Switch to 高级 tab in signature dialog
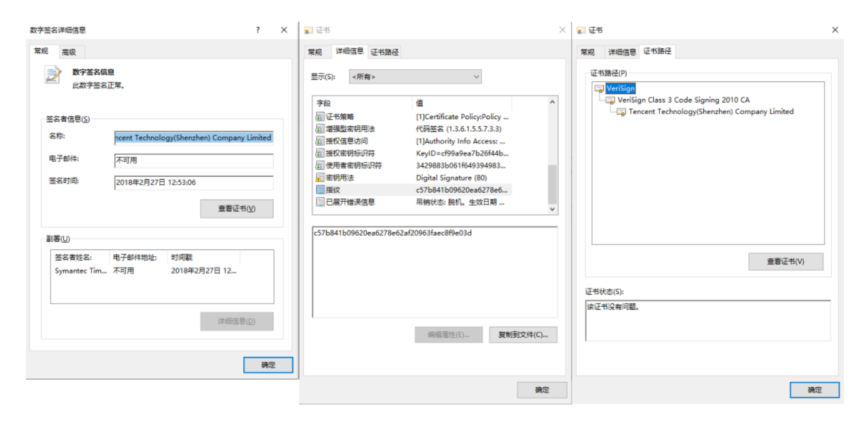 pos(69,52)
